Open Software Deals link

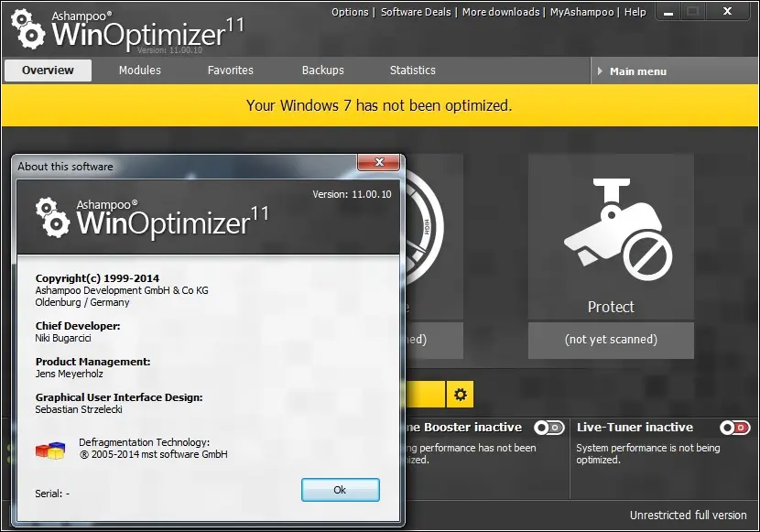(x=416, y=12)
